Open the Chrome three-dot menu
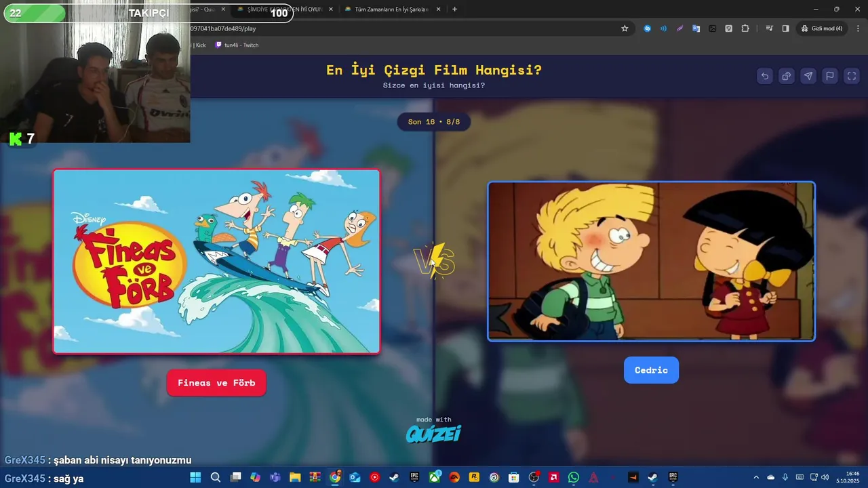This screenshot has width=868, height=488. [x=858, y=28]
